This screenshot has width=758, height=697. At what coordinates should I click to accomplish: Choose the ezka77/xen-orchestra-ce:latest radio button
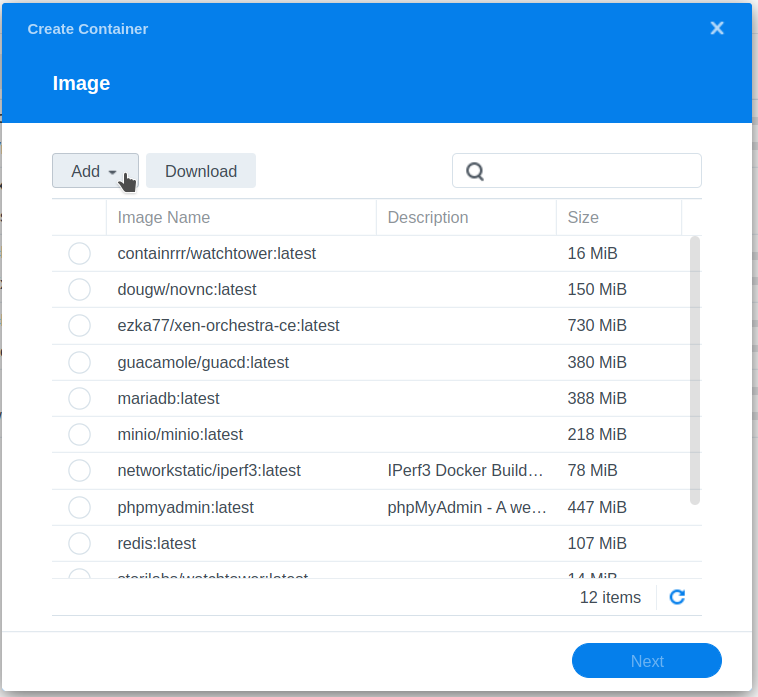pos(79,325)
